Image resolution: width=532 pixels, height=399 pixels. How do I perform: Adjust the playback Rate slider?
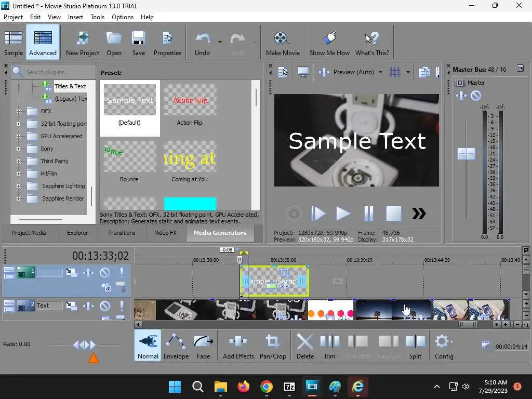(84, 345)
